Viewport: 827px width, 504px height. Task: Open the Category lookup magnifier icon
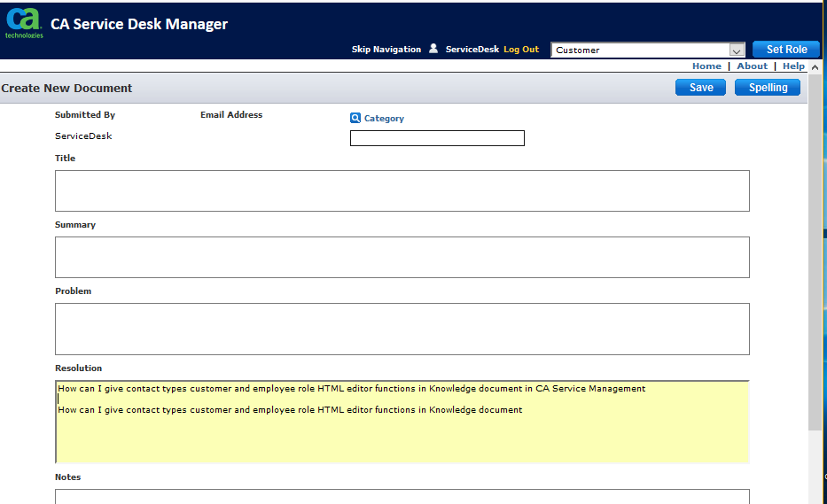(x=355, y=118)
